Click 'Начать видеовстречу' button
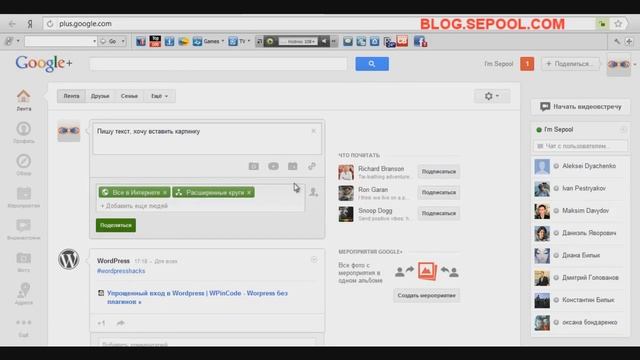The height and width of the screenshot is (360, 640). pos(580,107)
